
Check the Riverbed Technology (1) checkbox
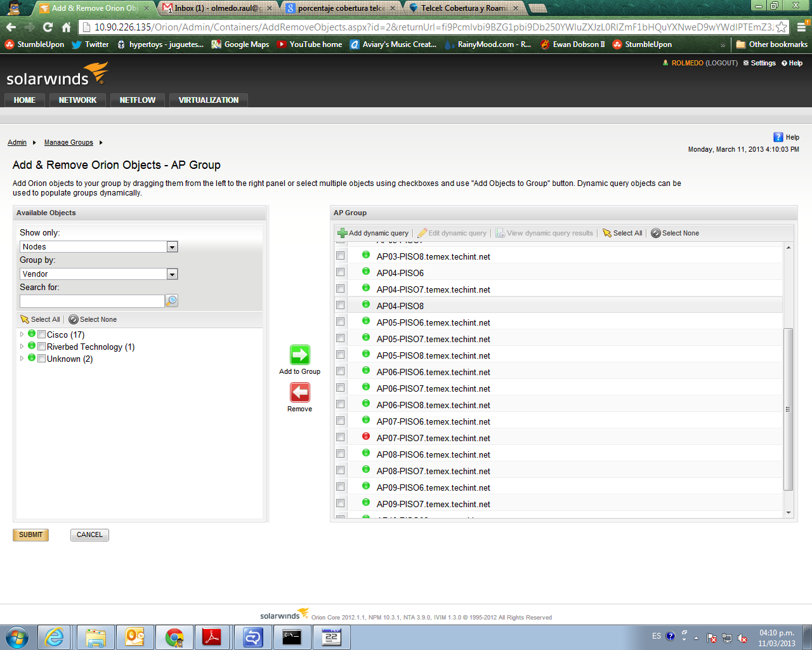(x=41, y=347)
